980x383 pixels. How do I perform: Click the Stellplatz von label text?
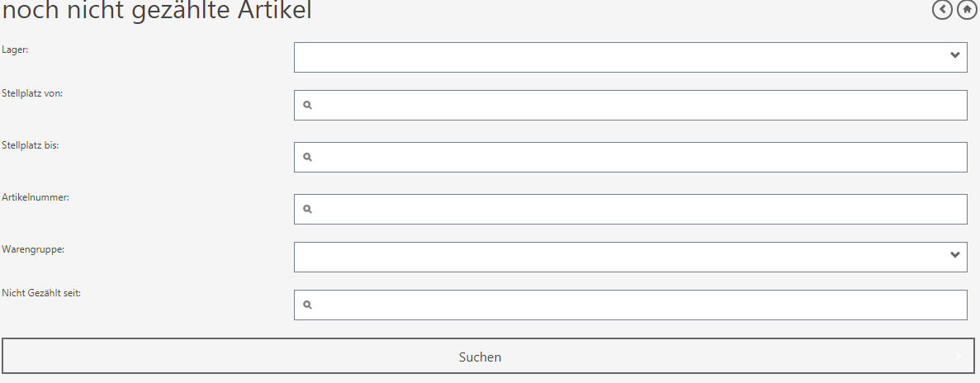32,92
